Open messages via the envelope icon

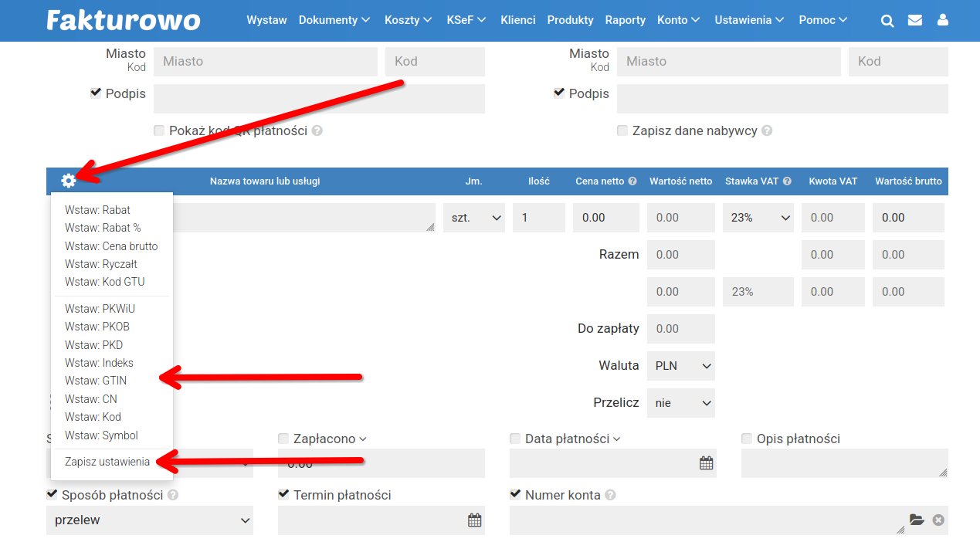(x=914, y=21)
